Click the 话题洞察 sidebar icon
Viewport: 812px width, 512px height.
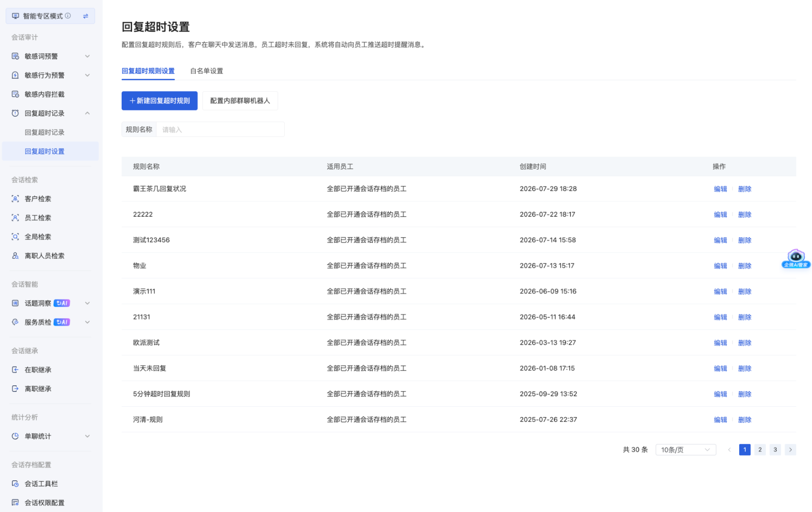pyautogui.click(x=15, y=303)
